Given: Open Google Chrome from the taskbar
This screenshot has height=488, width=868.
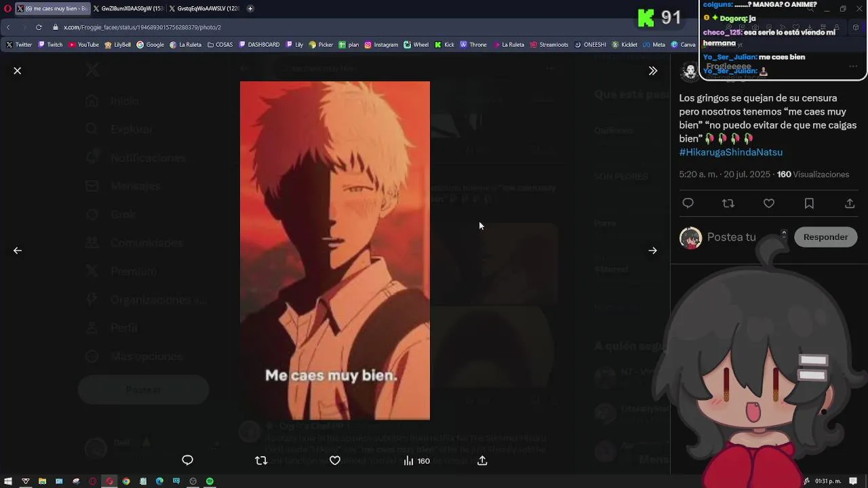Looking at the screenshot, I should (126, 481).
